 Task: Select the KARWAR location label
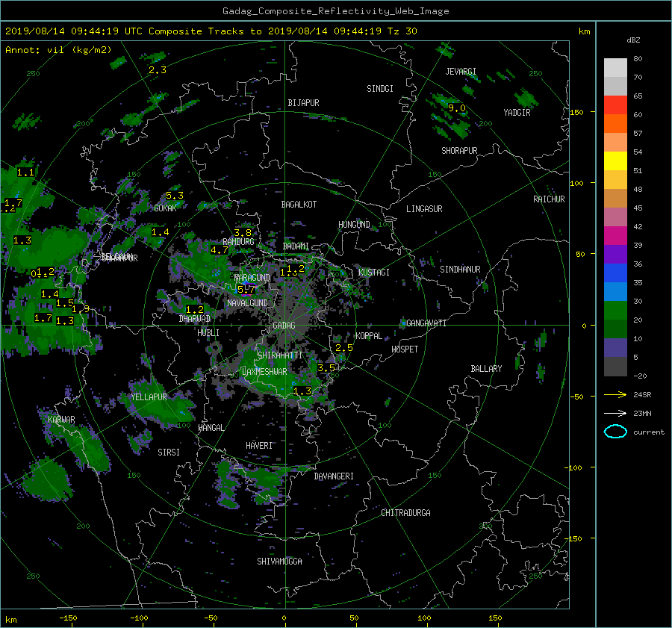61,420
